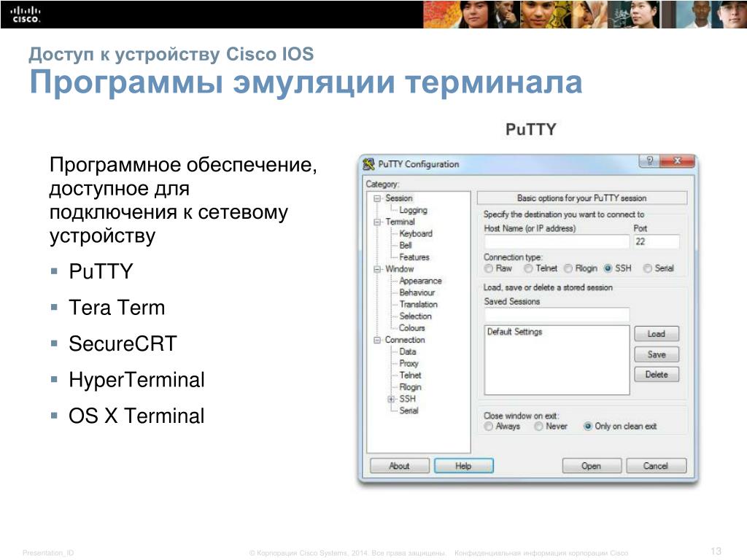Open the Selection settings category

pos(415,316)
